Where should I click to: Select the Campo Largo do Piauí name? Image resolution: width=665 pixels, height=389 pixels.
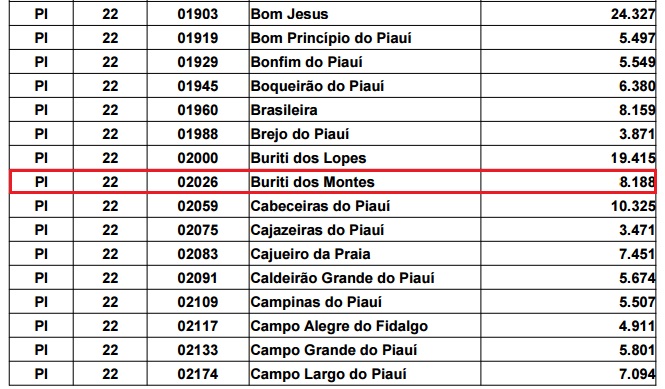(328, 374)
